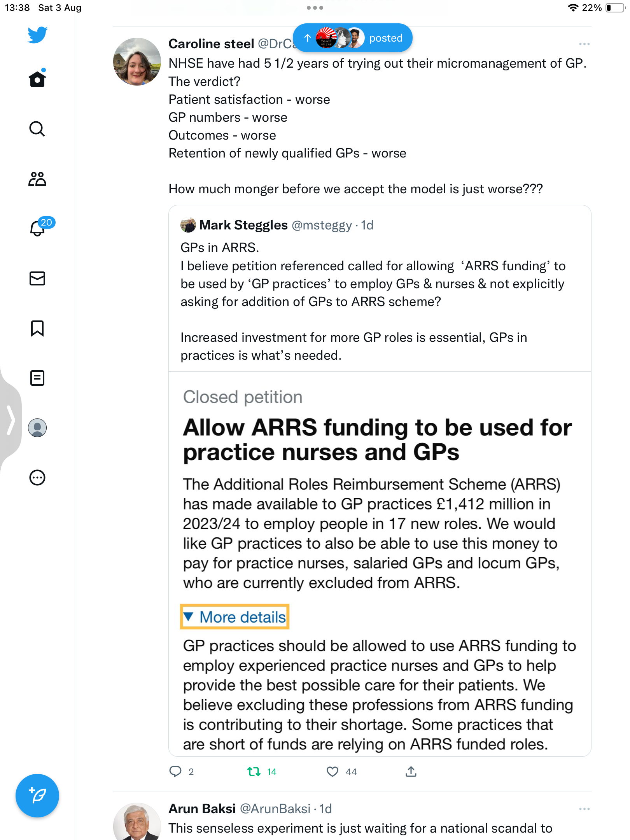630x840 pixels.
Task: Open Arun Baksi profile name
Action: pos(202,809)
